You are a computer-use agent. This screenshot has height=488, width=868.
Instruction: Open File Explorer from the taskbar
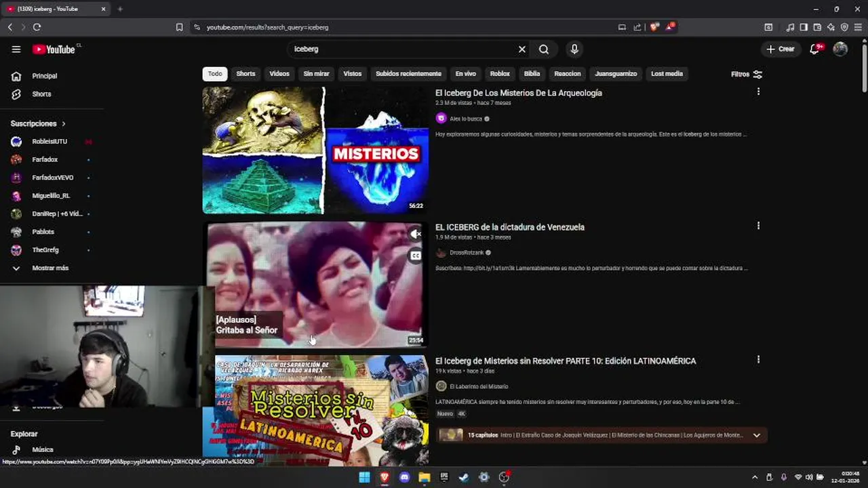pyautogui.click(x=425, y=477)
